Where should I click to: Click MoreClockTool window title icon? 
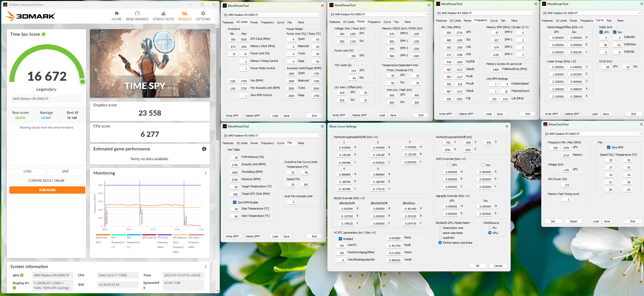coord(545,124)
